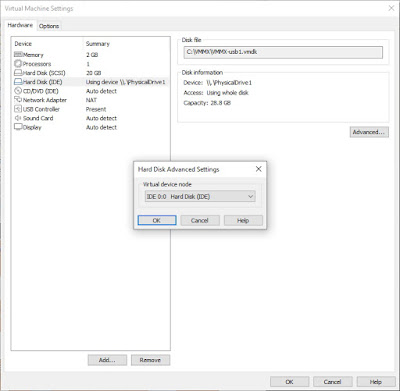Image resolution: width=400 pixels, height=391 pixels.
Task: Open the Advanced... disk settings button
Action: [x=369, y=132]
